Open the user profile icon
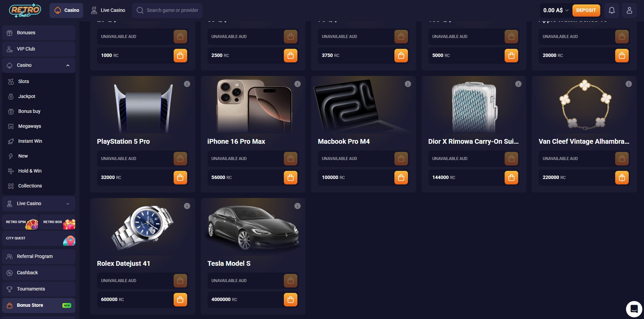 pos(629,11)
